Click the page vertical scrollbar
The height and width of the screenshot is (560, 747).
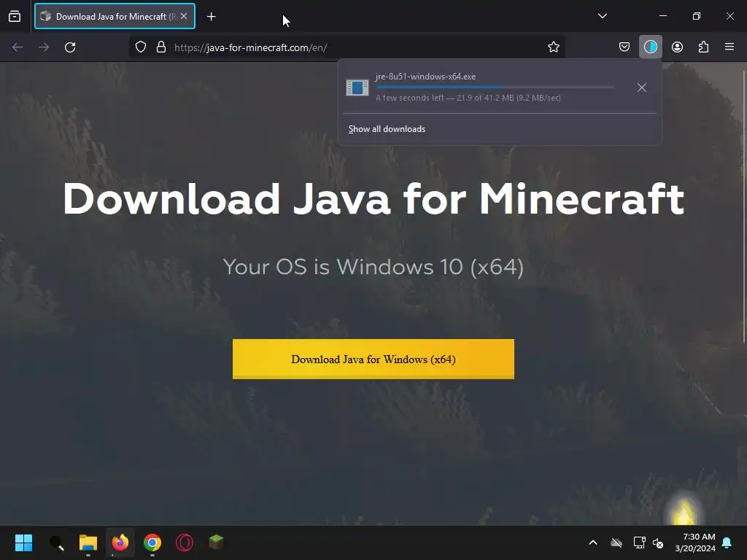[x=744, y=206]
